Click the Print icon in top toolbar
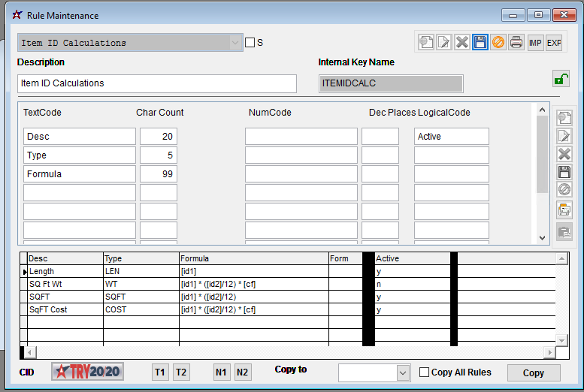This screenshot has height=392, width=584. (516, 43)
